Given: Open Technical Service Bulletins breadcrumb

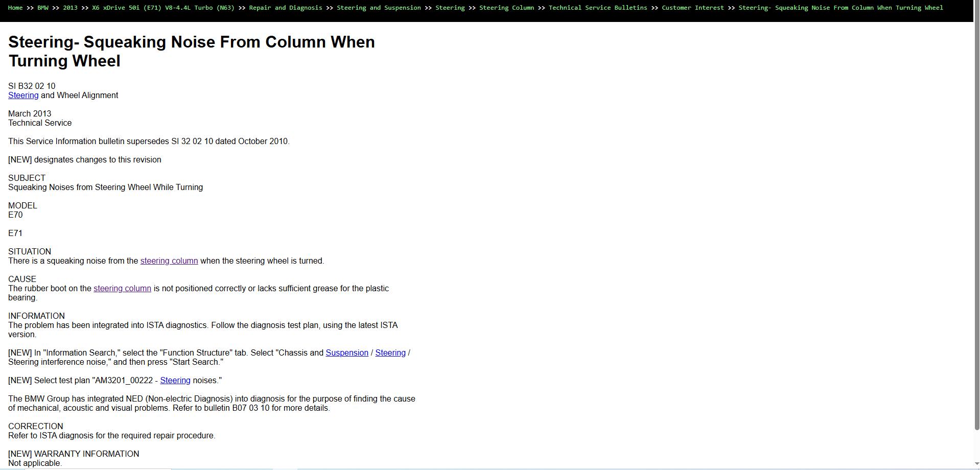Looking at the screenshot, I should tap(598, 8).
